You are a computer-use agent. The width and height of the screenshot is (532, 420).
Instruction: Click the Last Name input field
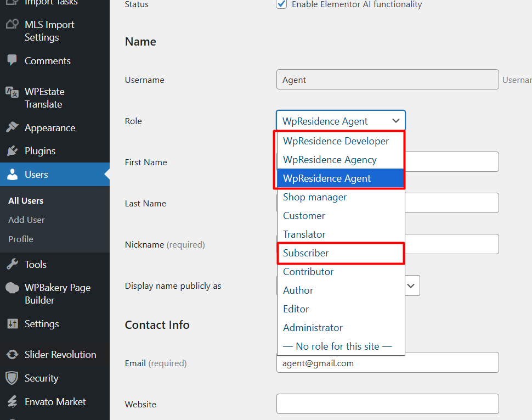click(x=451, y=203)
